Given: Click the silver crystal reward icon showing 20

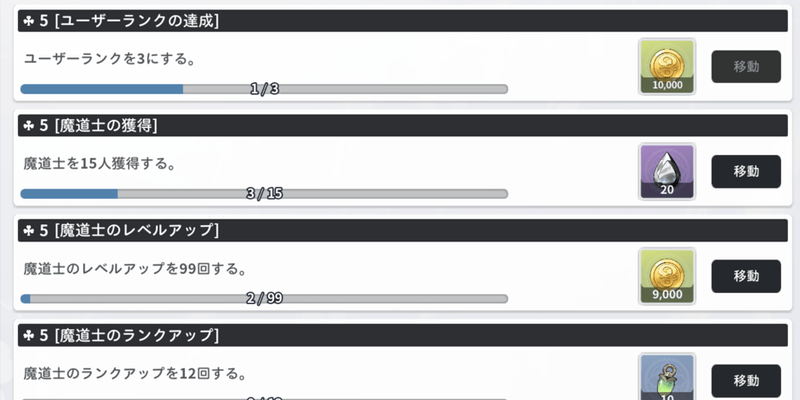Looking at the screenshot, I should pos(667,171).
